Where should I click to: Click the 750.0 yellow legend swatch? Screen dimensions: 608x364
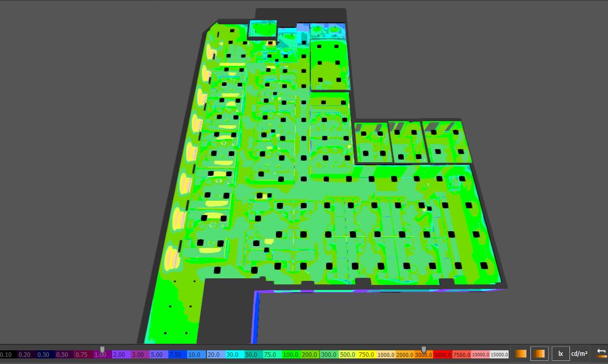click(x=366, y=355)
